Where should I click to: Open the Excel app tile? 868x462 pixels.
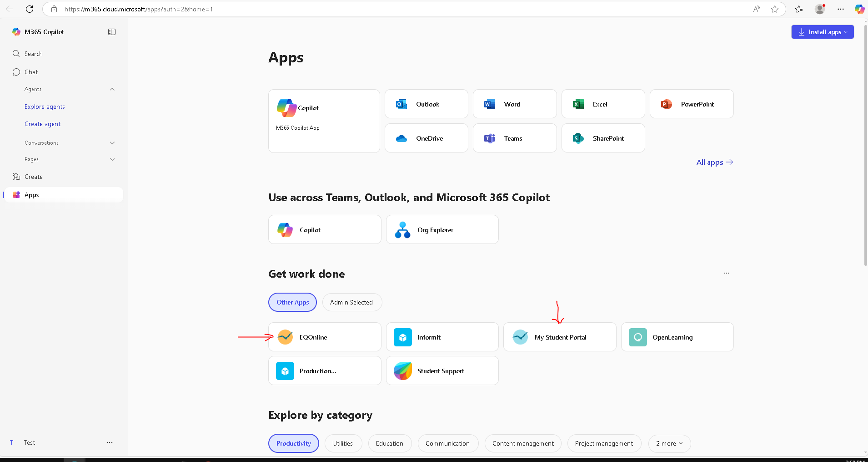(603, 104)
